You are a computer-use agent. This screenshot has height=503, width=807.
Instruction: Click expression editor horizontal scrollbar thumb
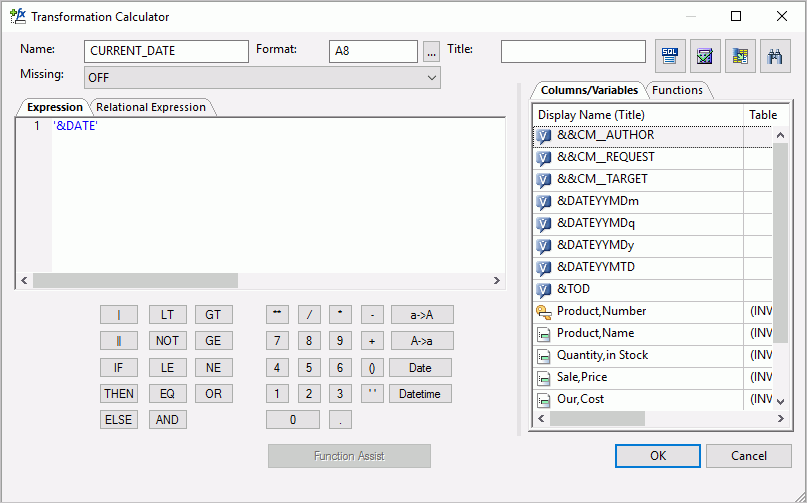(135, 281)
